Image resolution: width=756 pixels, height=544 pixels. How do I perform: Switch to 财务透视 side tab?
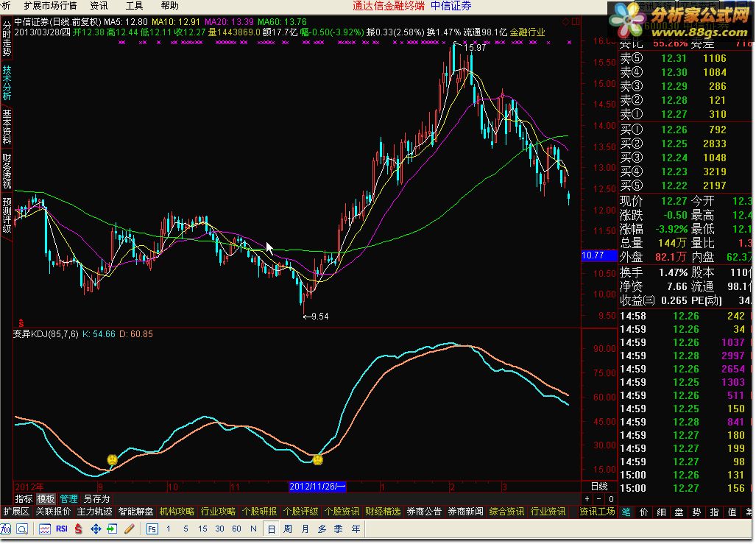point(7,171)
